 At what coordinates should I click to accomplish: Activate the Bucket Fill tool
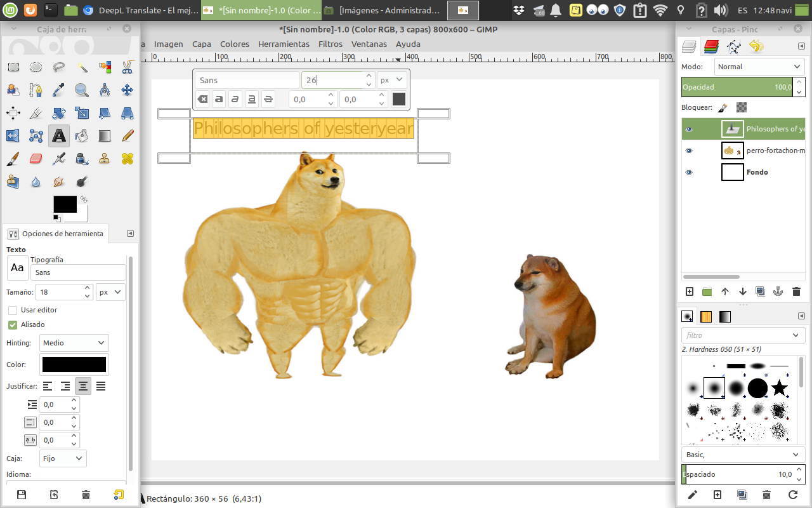pos(82,136)
